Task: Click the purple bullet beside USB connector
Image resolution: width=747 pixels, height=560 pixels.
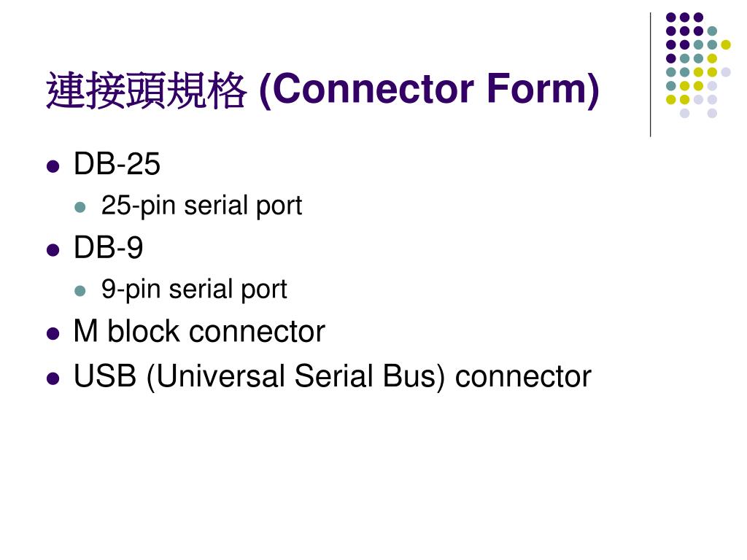Action: (53, 379)
